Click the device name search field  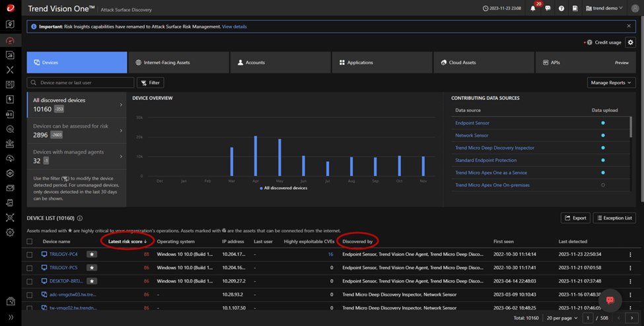pyautogui.click(x=81, y=83)
